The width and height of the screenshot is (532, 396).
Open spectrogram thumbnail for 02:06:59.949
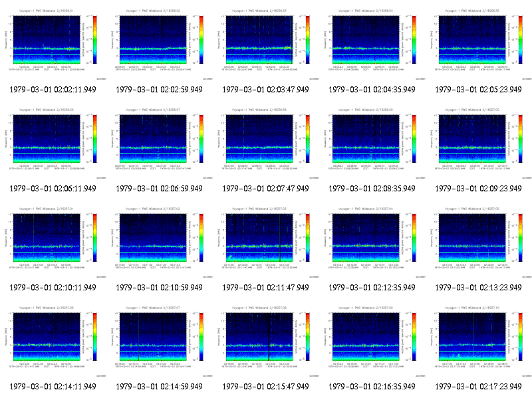point(160,143)
